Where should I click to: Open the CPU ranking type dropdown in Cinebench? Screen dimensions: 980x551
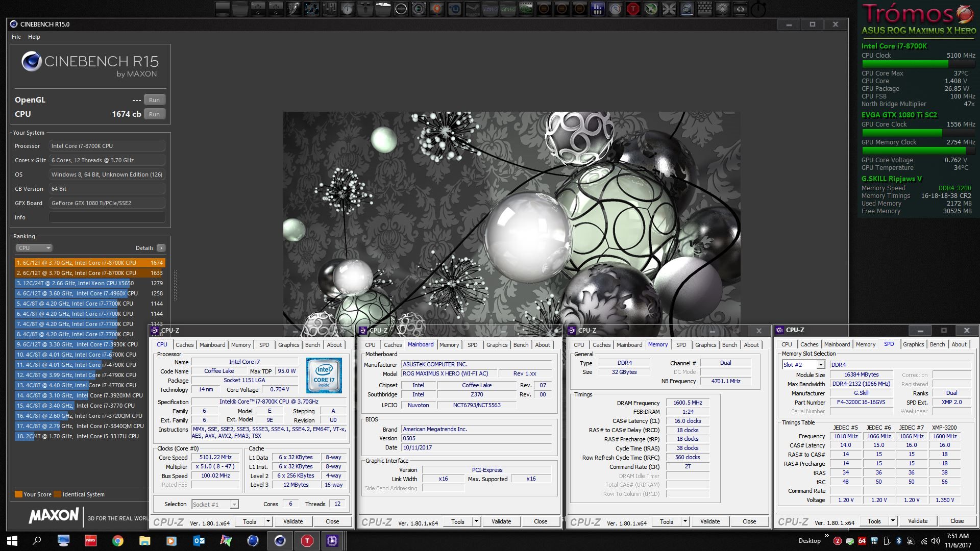click(34, 248)
